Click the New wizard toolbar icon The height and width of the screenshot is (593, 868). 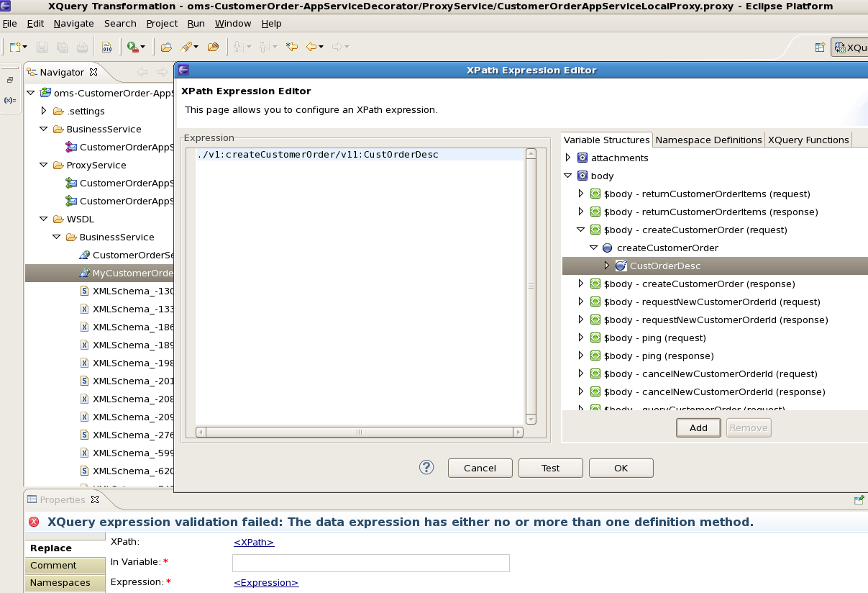(14, 47)
